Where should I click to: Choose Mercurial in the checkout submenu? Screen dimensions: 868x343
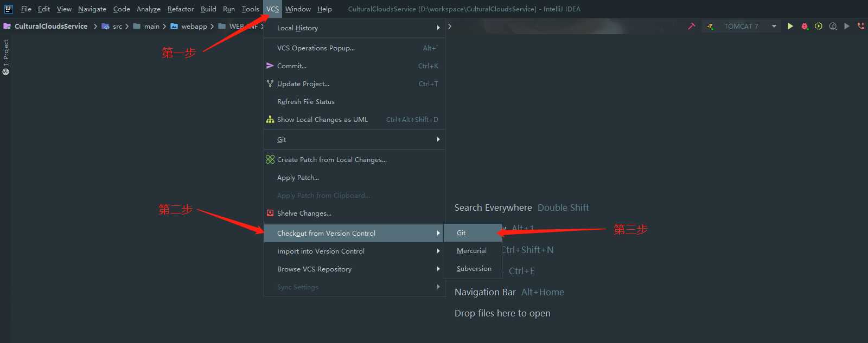pyautogui.click(x=473, y=250)
